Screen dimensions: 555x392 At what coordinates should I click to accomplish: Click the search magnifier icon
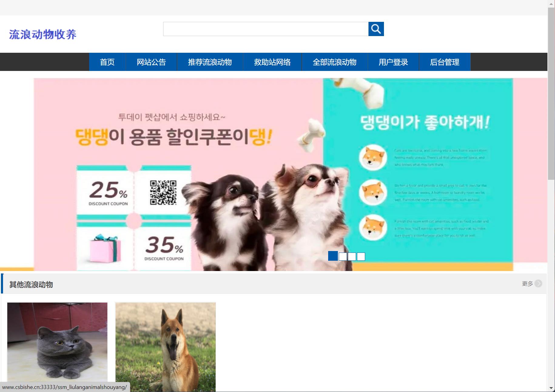375,29
